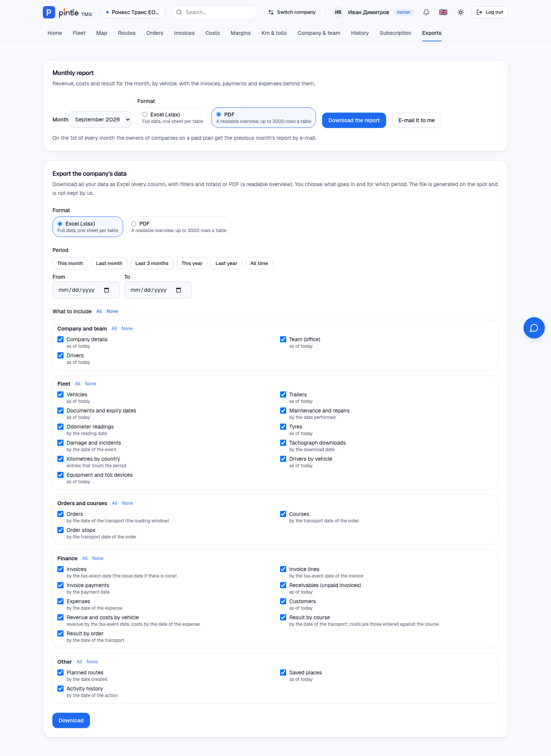Select PDF format in the company data export
Viewport: 551px width, 756px height.
point(179,227)
